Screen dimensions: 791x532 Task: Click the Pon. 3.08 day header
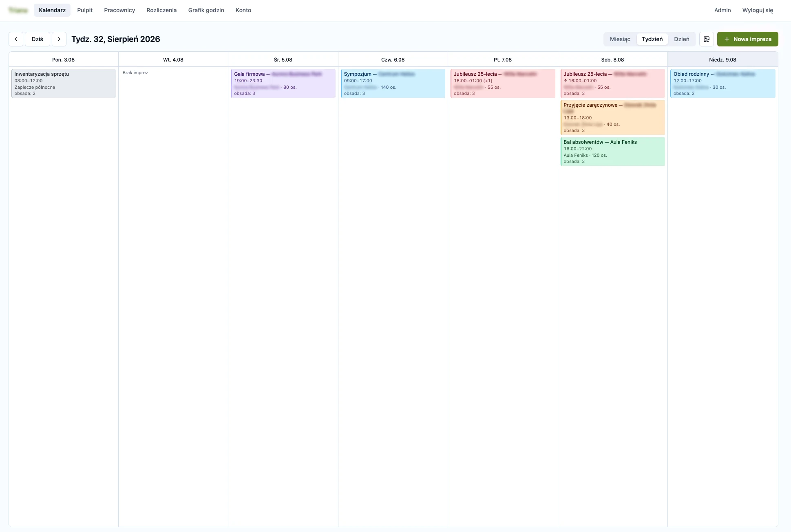(64, 59)
